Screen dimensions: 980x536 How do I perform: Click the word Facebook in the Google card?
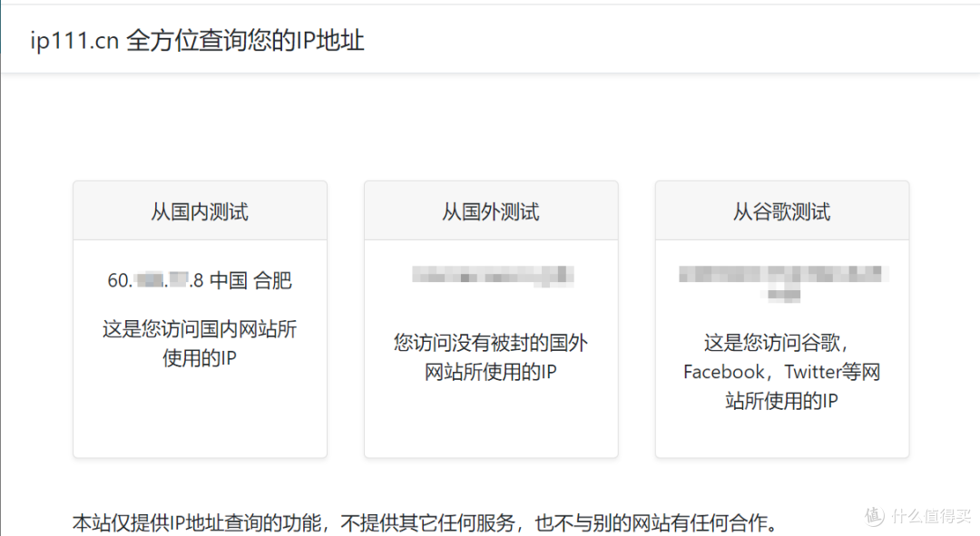pyautogui.click(x=724, y=372)
